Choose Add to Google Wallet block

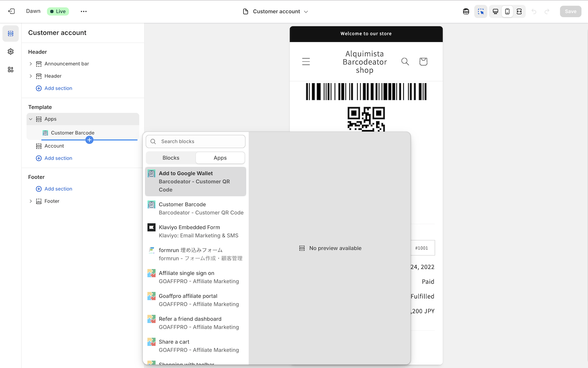[196, 182]
